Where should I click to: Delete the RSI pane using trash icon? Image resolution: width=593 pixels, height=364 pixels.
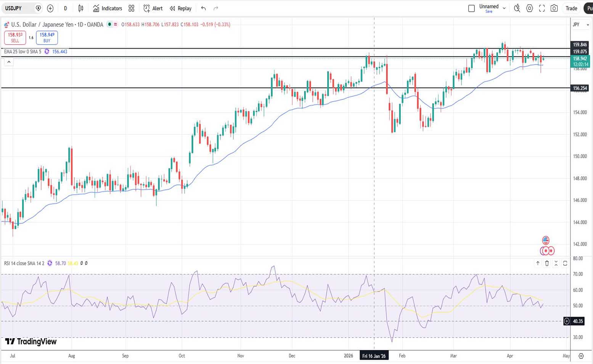(x=547, y=263)
